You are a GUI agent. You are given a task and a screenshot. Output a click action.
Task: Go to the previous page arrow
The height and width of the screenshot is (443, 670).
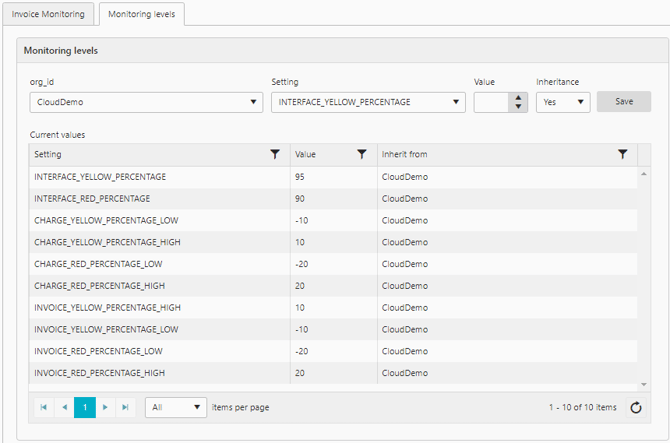pos(64,408)
